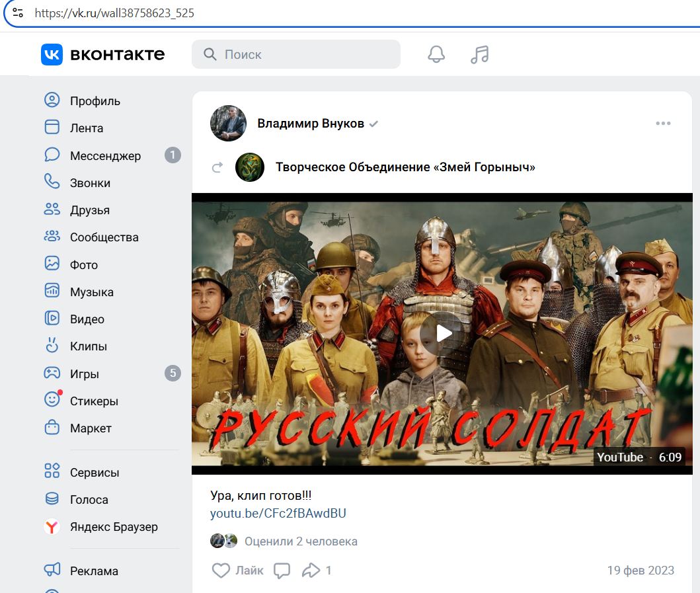Viewport: 700px width, 593px height.
Task: Click the Мессенджер unread badge 1
Action: (x=173, y=155)
